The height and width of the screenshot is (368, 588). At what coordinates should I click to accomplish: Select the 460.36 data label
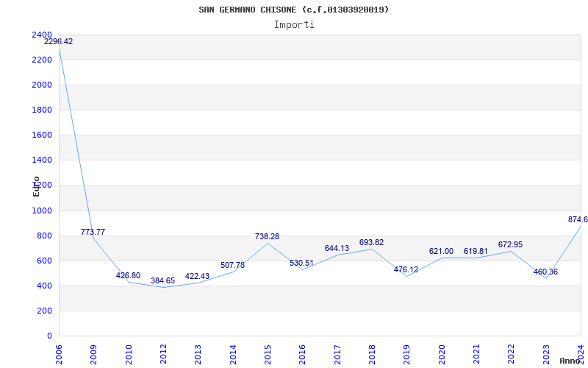click(545, 272)
